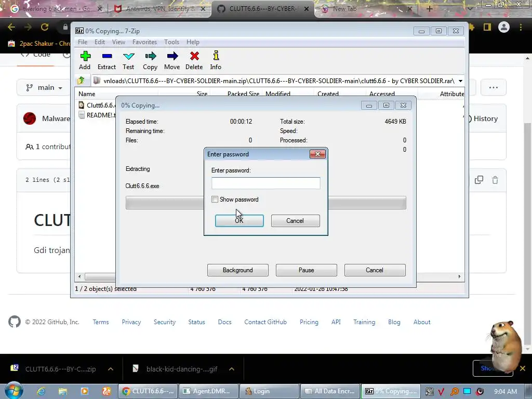Click the Extract toolbar icon in 7-Zip
This screenshot has width=532, height=399.
pyautogui.click(x=107, y=60)
